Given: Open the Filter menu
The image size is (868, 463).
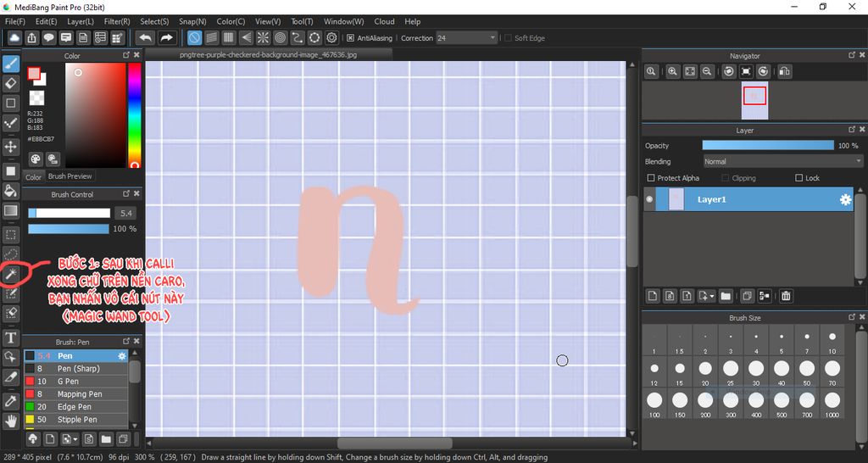Looking at the screenshot, I should (117, 21).
